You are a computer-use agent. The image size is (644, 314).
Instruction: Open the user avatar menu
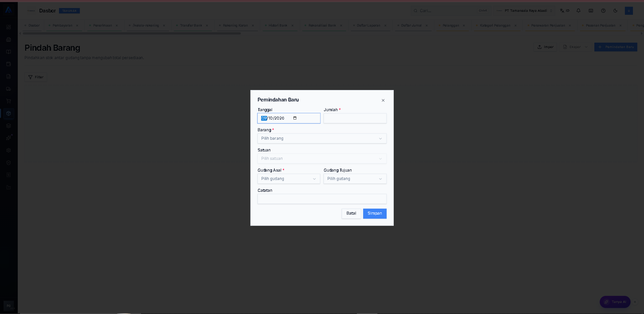pyautogui.click(x=629, y=11)
